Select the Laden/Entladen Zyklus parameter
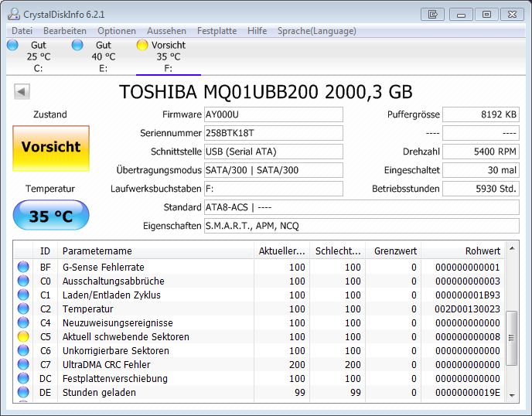The width and height of the screenshot is (532, 416). coord(111,295)
